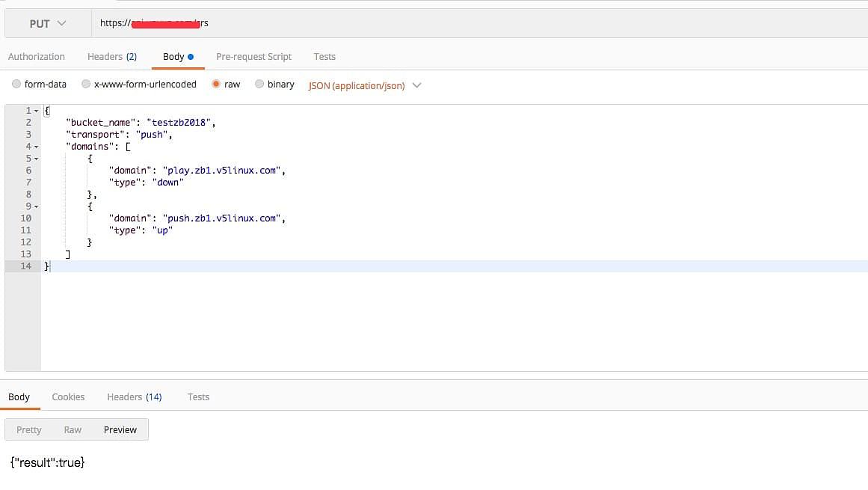Choose the x-www-form-urlencoded body option

[x=86, y=85]
